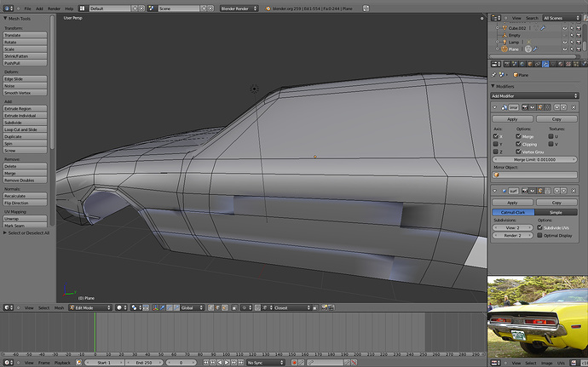Click the Remove Doubles button
Viewport: 588px width, 367px height.
tap(25, 181)
